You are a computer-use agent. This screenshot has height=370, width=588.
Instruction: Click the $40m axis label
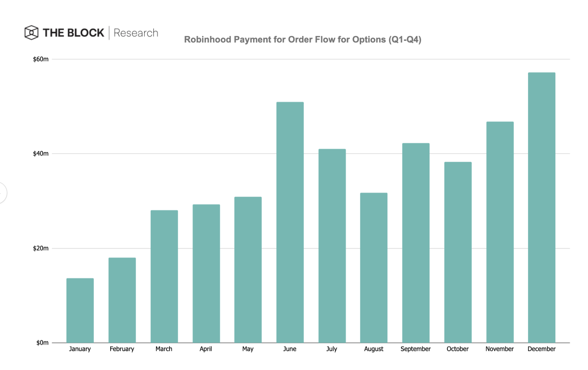tap(41, 154)
